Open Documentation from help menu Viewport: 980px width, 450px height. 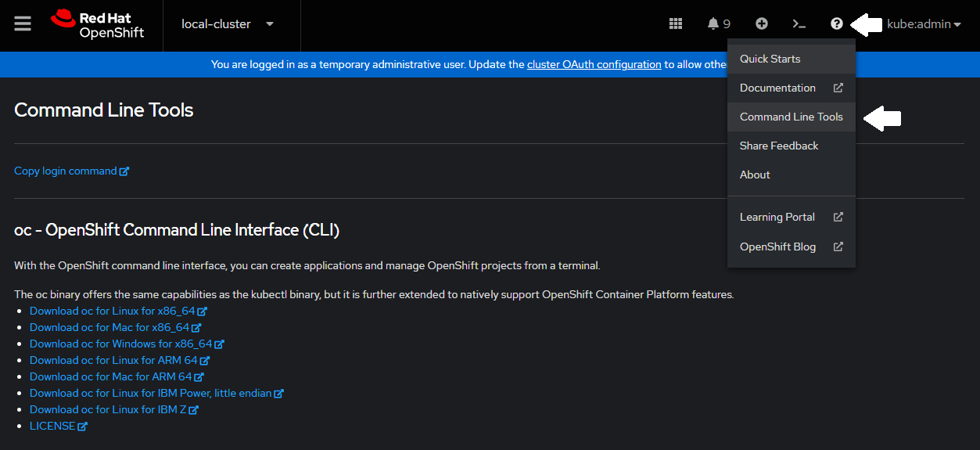click(792, 88)
